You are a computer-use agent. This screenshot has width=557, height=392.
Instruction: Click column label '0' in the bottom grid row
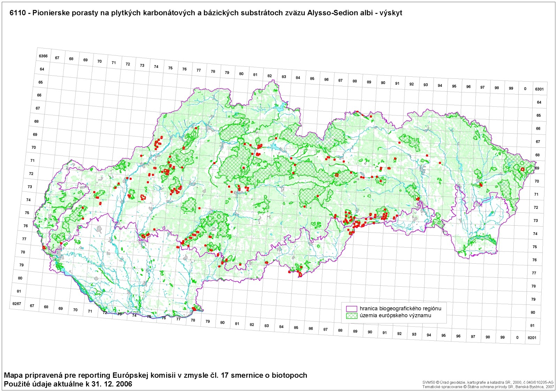click(517, 338)
